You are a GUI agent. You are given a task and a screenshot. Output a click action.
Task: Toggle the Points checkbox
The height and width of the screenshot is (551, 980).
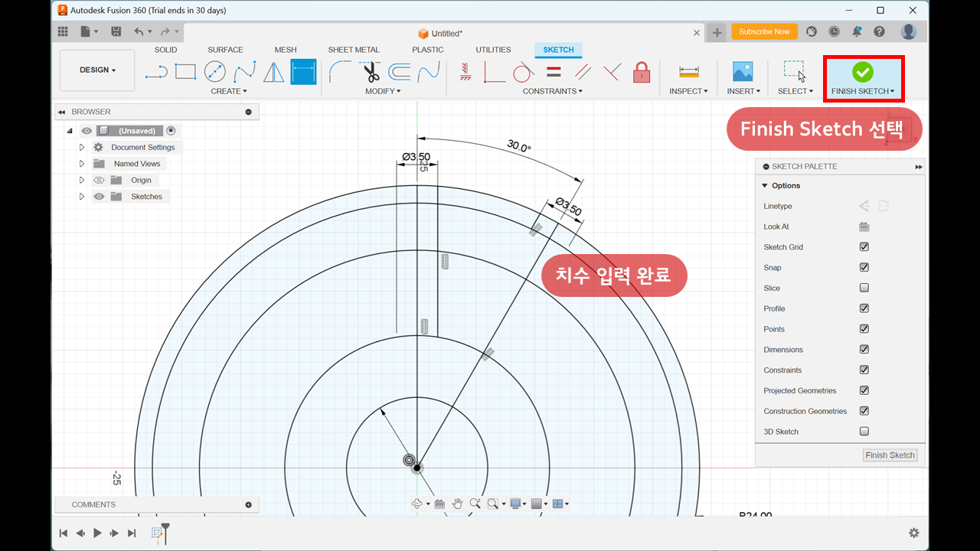(864, 329)
